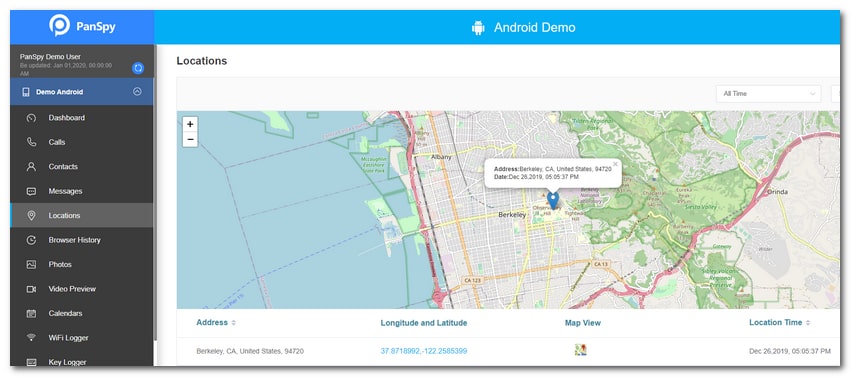851x377 pixels.
Task: Open the Messages menu item
Action: [x=81, y=191]
